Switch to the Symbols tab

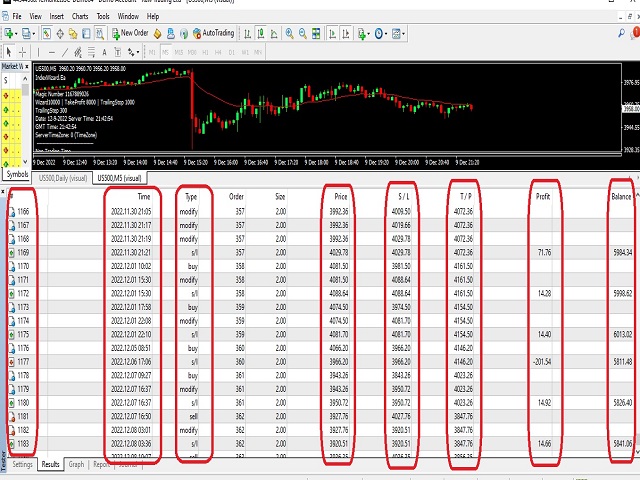pos(17,174)
